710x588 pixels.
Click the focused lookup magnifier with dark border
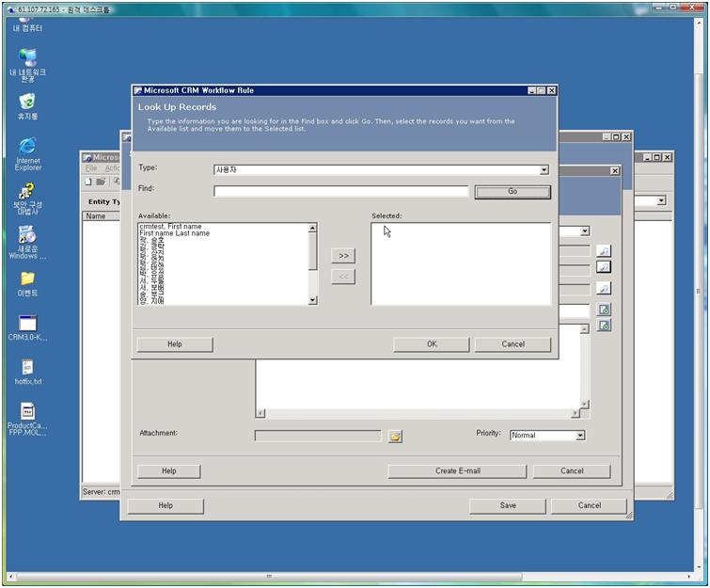tap(604, 267)
